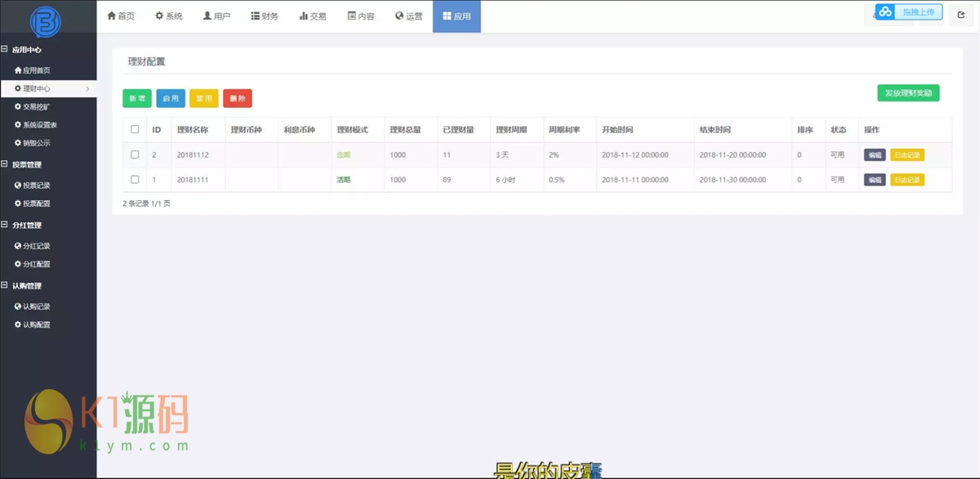Click the 理财配置 panel title
Viewport: 980px width, 479px height.
pyautogui.click(x=146, y=61)
